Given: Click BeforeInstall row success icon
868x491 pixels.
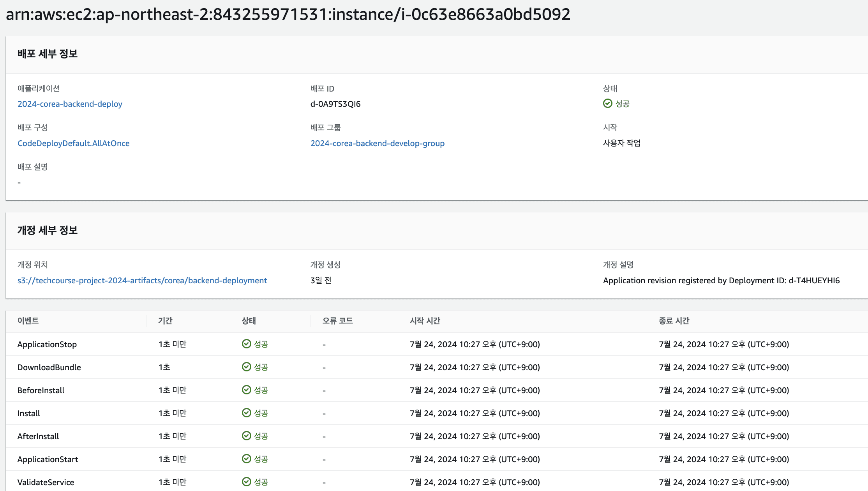Looking at the screenshot, I should (246, 390).
